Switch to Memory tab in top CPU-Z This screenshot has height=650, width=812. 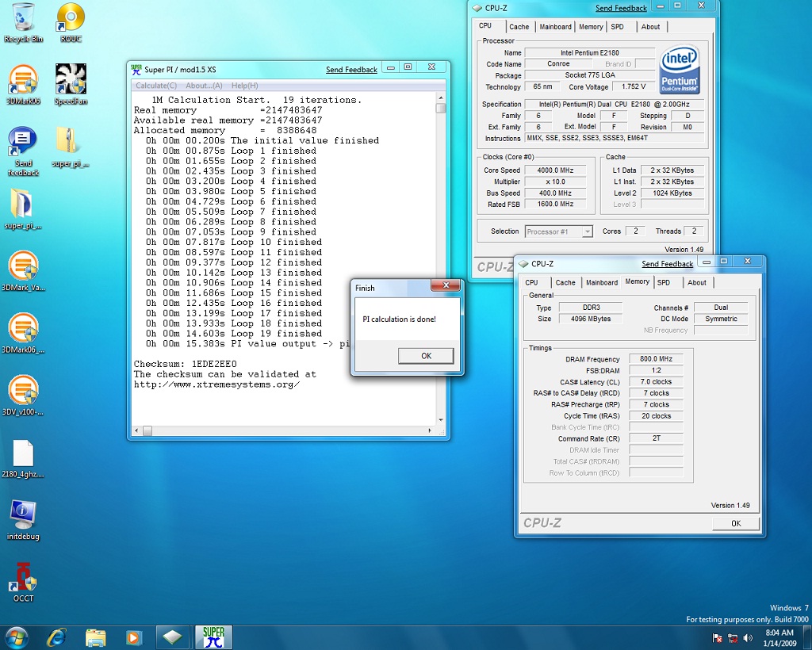[x=591, y=27]
